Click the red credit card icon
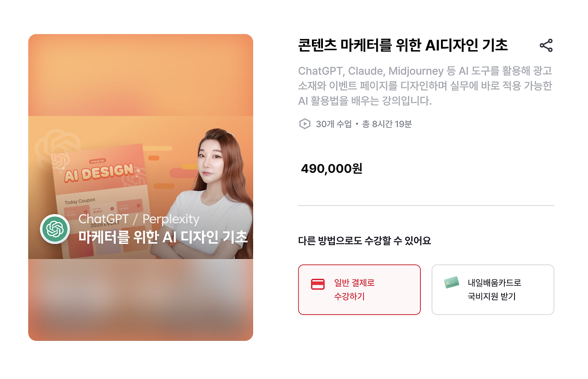 pyautogui.click(x=318, y=284)
